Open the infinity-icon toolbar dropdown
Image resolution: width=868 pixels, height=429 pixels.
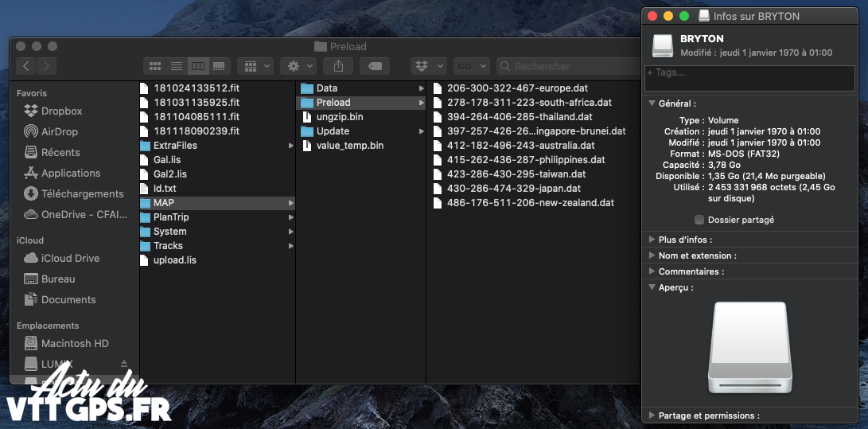(472, 66)
